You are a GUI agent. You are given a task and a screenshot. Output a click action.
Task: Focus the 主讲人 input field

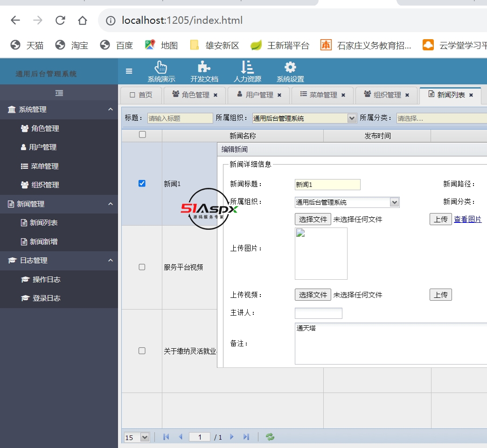pyautogui.click(x=318, y=313)
